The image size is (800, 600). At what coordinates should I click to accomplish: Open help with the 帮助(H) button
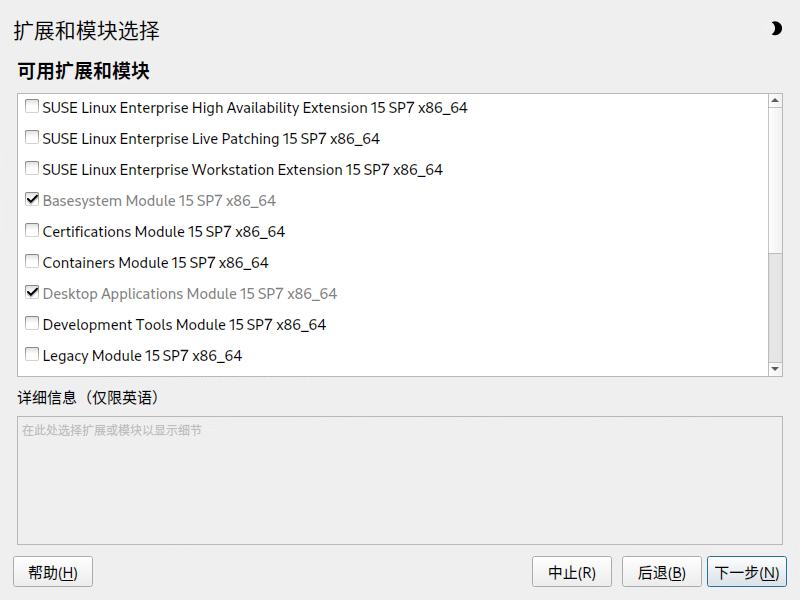(53, 572)
